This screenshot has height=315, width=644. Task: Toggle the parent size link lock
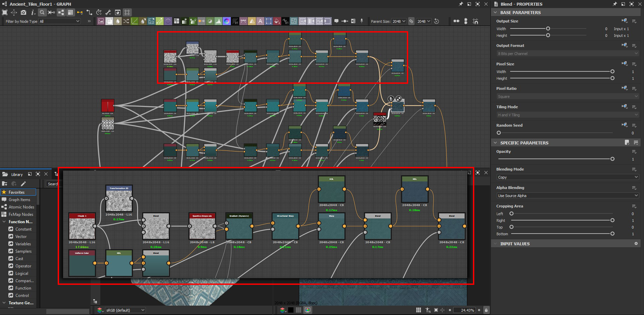pyautogui.click(x=411, y=21)
